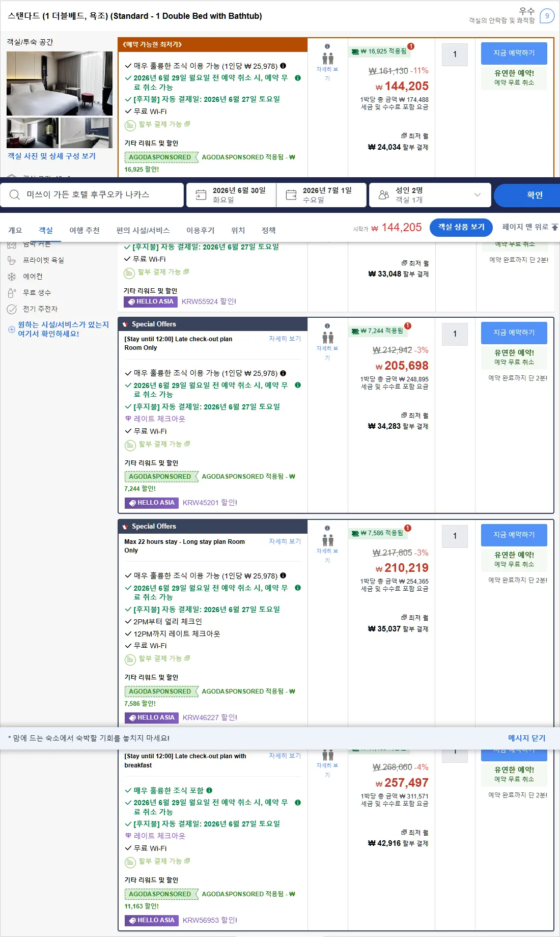
Task: Click the diamond icon next to 레이트 체크아웃 in Room Only offer
Action: pyautogui.click(x=128, y=419)
